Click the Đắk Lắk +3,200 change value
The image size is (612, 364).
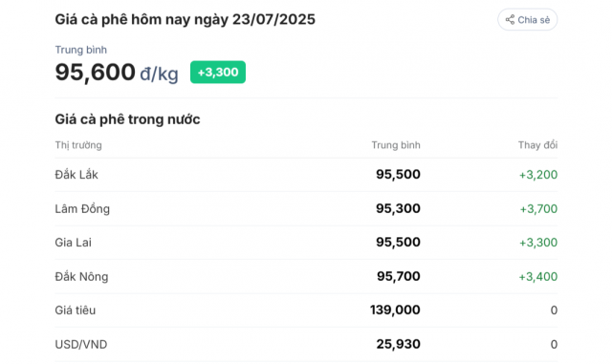click(x=537, y=175)
